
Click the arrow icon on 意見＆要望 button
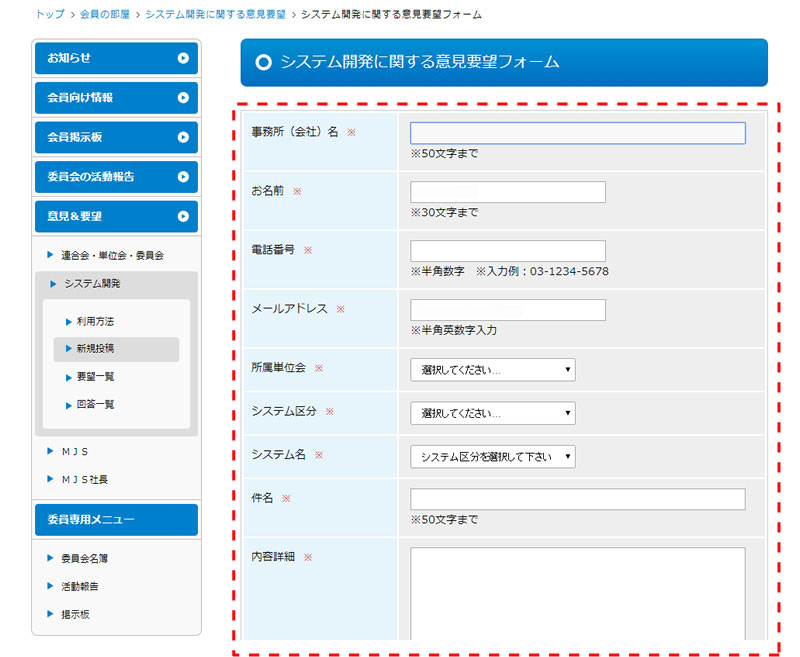183,216
